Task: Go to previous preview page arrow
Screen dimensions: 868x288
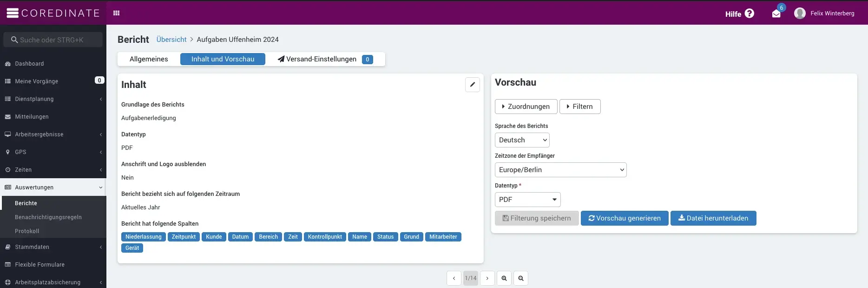Action: (454, 278)
